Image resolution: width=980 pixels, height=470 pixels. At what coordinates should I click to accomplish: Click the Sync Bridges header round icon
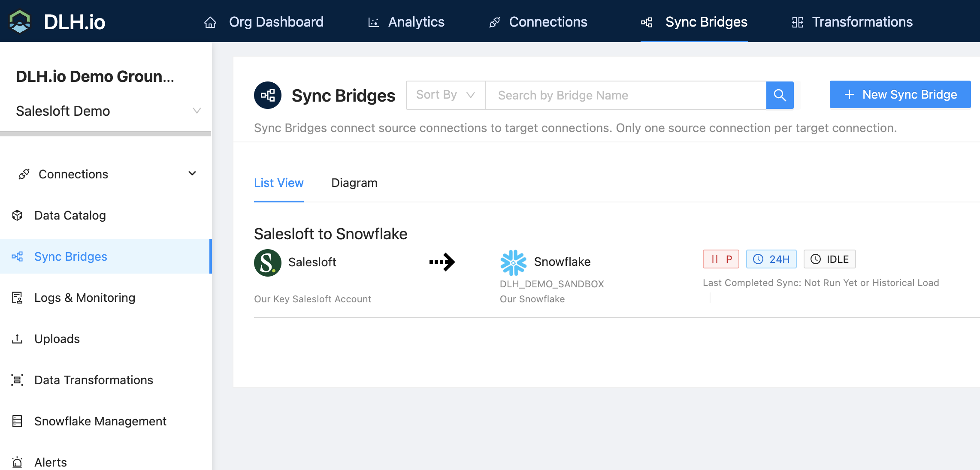click(267, 95)
